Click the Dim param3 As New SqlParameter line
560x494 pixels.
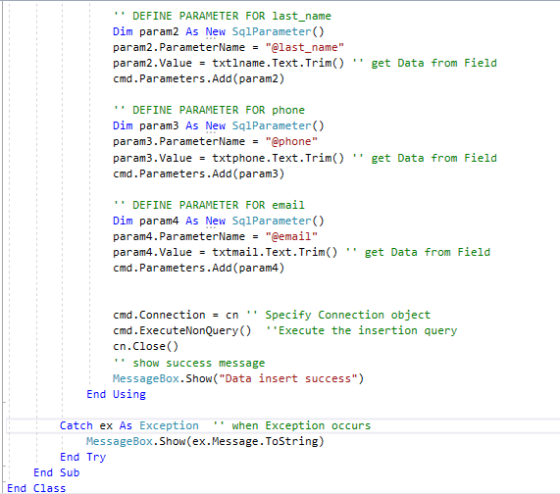[219, 126]
